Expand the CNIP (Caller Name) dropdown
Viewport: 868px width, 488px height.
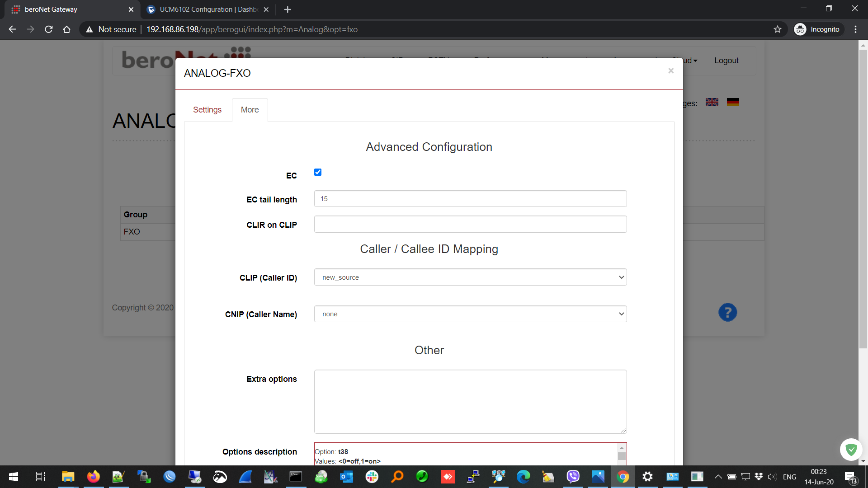pyautogui.click(x=470, y=314)
